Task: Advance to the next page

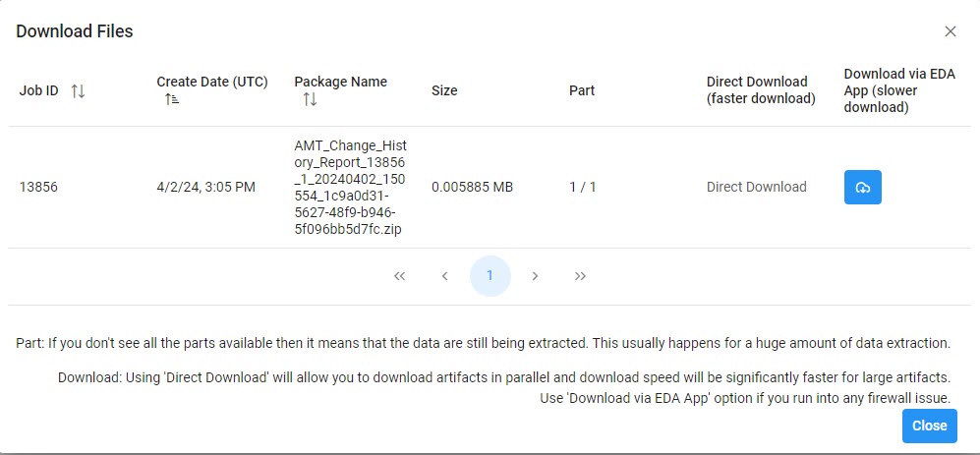Action: point(535,276)
